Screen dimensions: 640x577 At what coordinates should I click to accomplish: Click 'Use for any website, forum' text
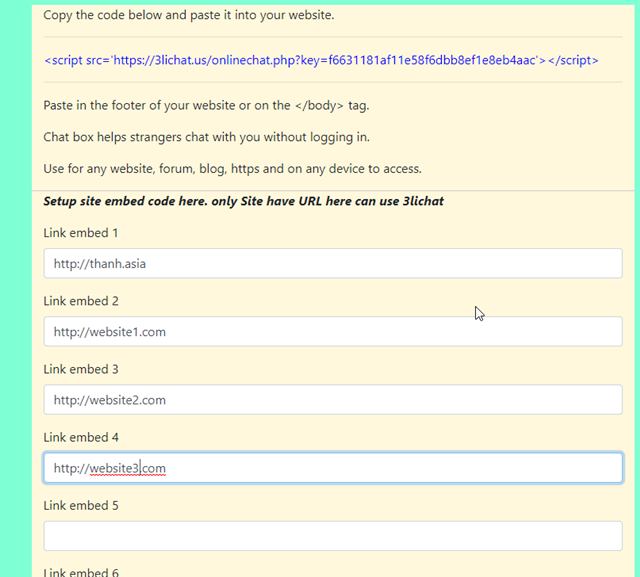click(x=232, y=169)
